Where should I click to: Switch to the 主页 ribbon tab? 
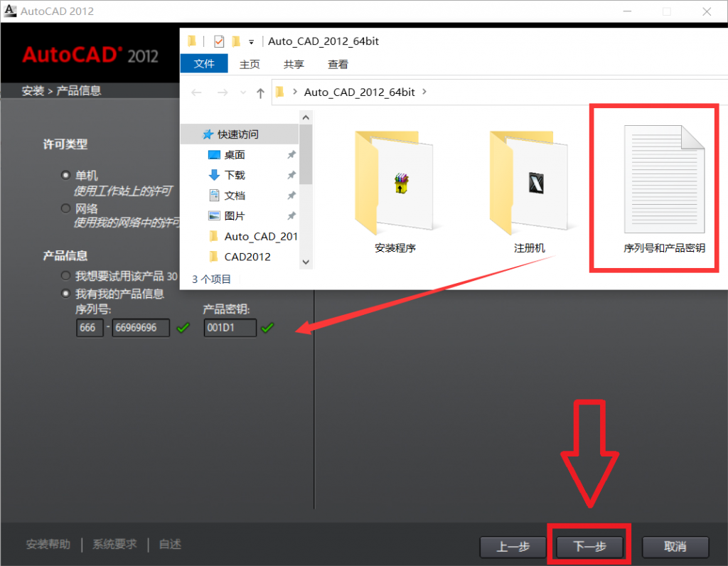coord(250,64)
